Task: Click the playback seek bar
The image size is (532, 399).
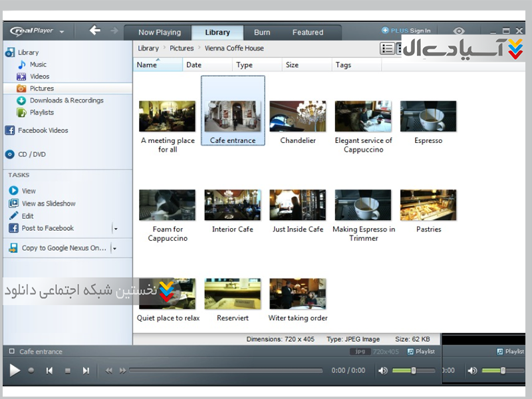Action: click(226, 370)
